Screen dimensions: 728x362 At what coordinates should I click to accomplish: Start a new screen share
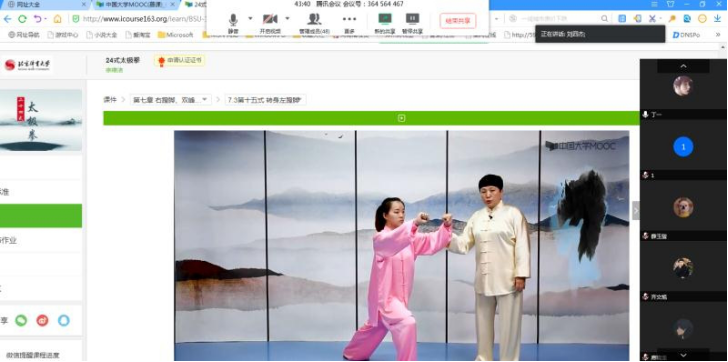pyautogui.click(x=384, y=23)
